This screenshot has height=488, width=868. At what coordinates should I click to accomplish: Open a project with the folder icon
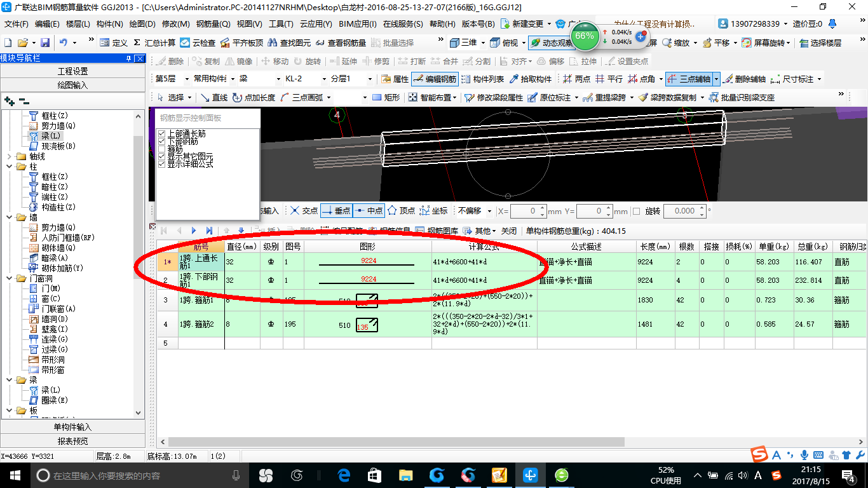coord(23,43)
